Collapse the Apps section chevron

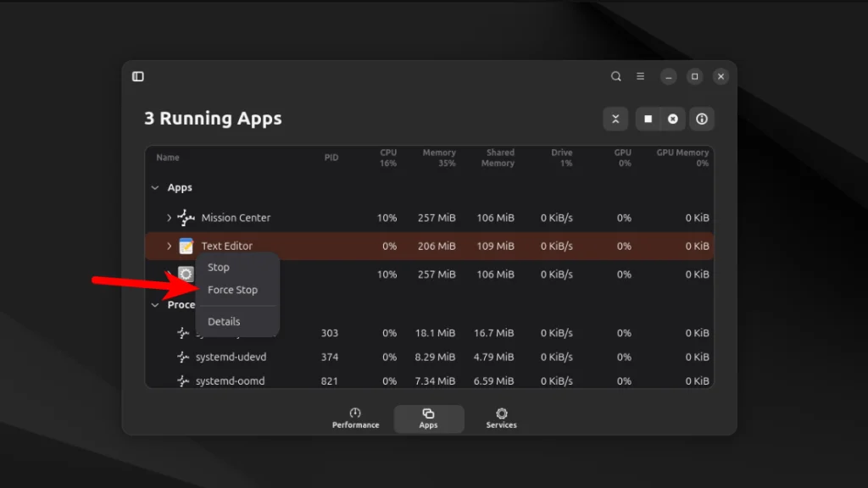tap(155, 187)
